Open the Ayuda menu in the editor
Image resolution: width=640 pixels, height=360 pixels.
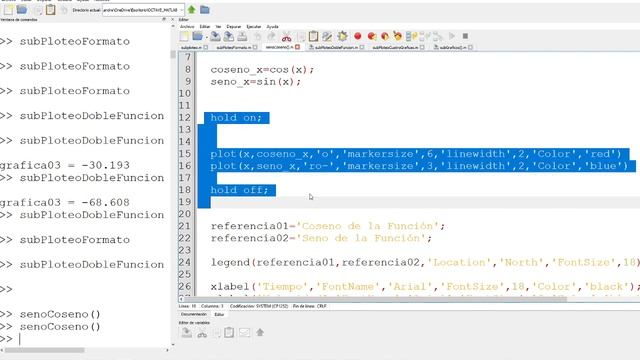(x=272, y=27)
